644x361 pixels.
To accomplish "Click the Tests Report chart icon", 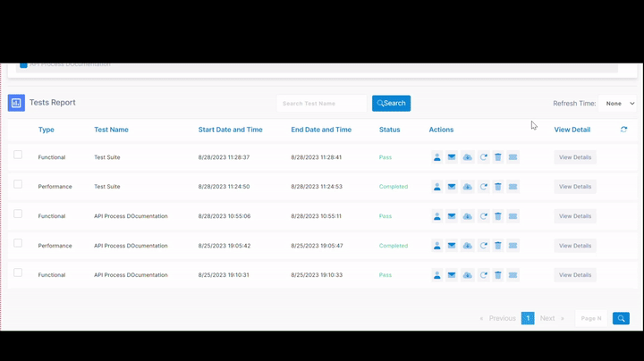I will tap(16, 103).
